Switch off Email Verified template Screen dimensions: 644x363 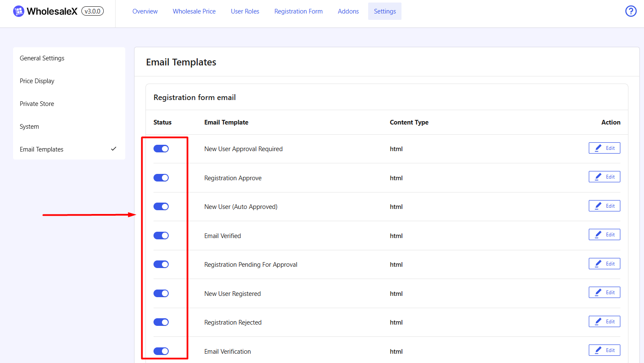161,236
